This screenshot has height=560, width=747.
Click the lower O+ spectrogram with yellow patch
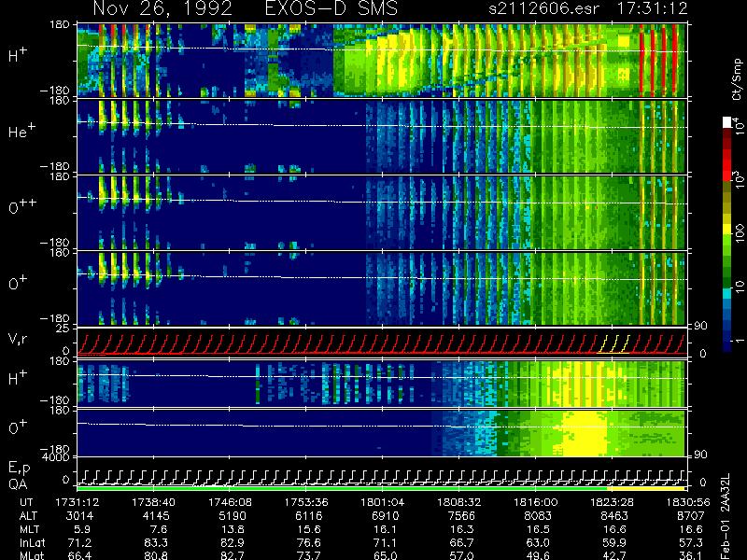pyautogui.click(x=381, y=433)
